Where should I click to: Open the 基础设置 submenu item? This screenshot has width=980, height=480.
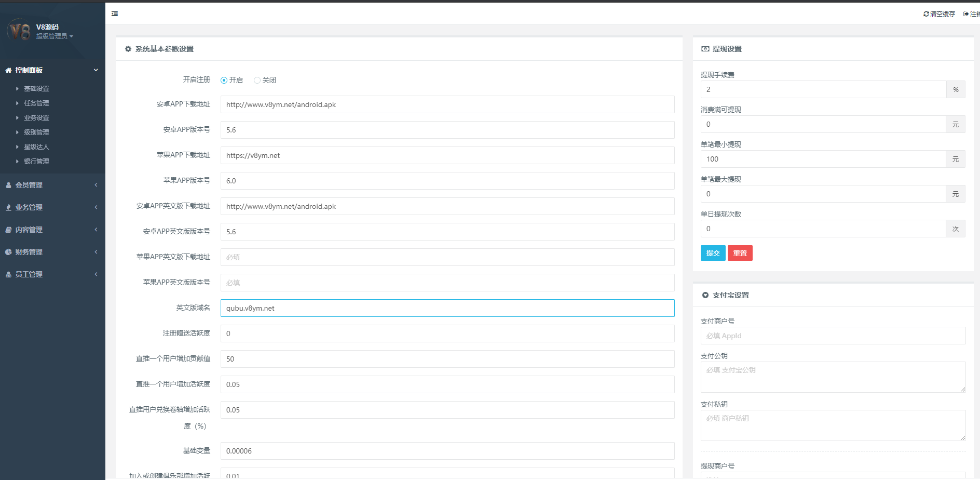(36, 89)
